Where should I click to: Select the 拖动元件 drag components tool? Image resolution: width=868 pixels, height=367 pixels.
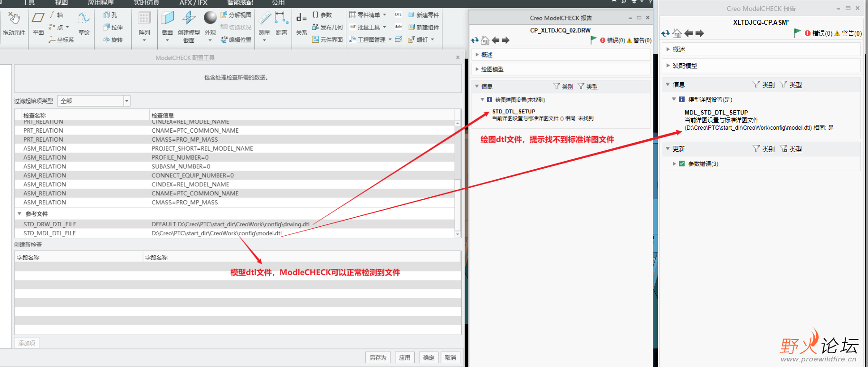(14, 24)
